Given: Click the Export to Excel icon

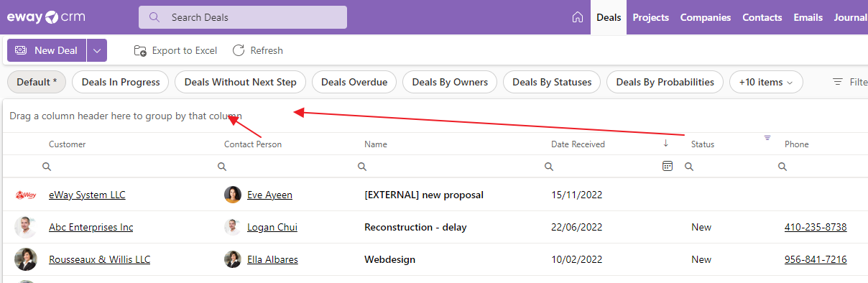Looking at the screenshot, I should (140, 50).
